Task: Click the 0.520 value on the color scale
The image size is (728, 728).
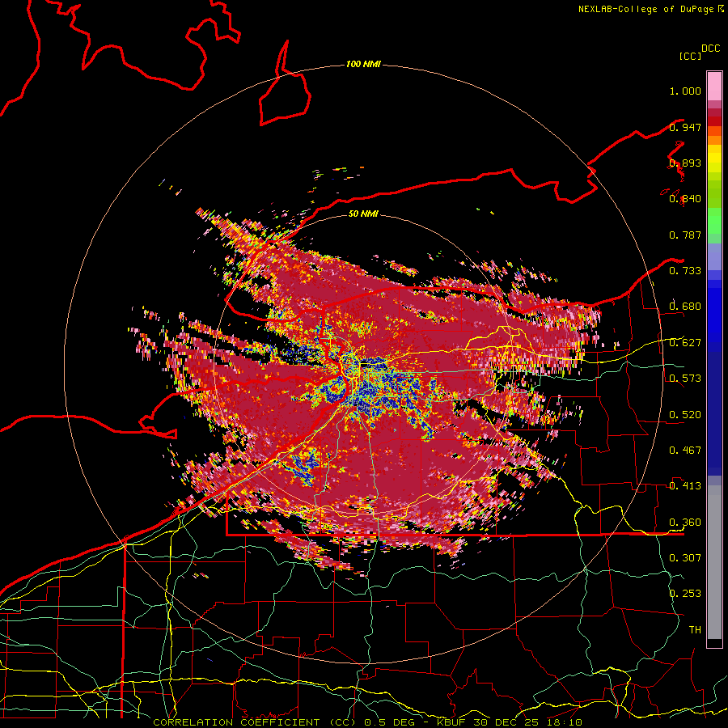Action: pos(685,415)
